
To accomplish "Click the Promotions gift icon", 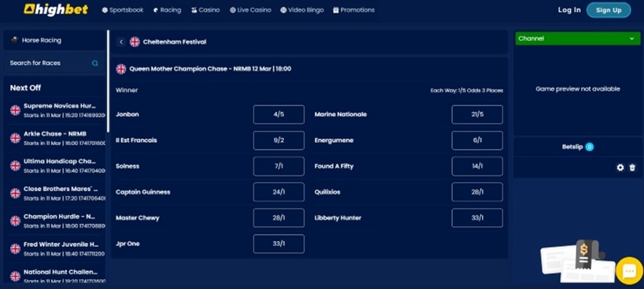I will coord(336,10).
